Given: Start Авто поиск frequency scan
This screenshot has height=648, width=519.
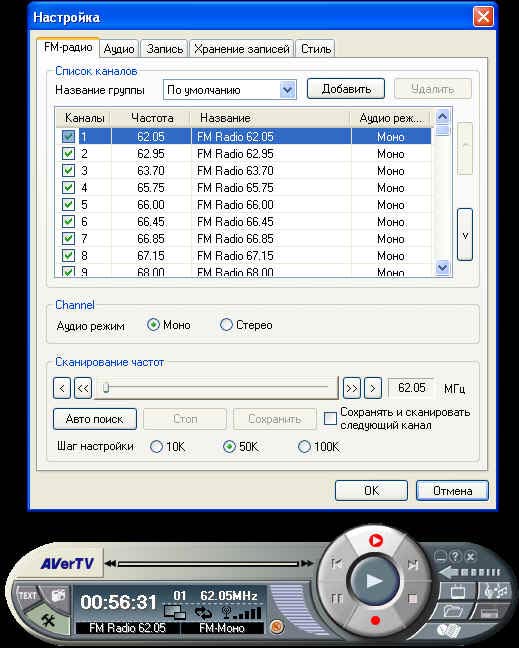Looking at the screenshot, I should [95, 419].
